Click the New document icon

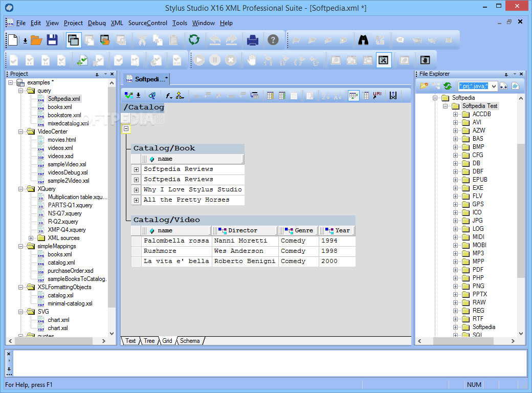[x=13, y=40]
